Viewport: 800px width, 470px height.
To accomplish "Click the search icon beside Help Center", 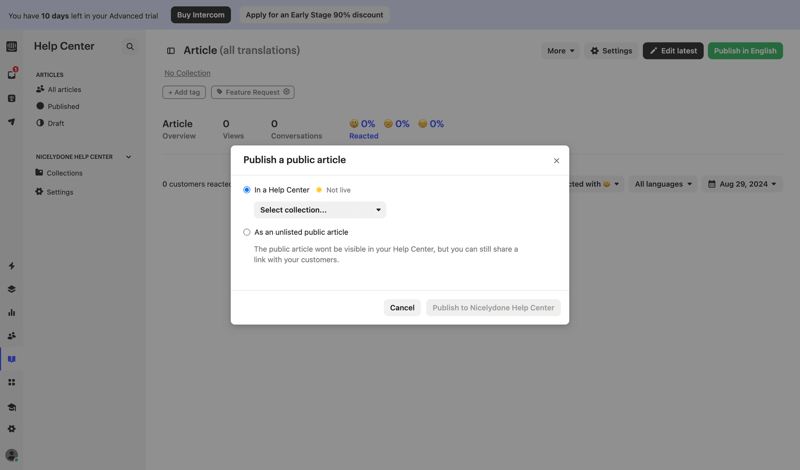I will (x=130, y=47).
